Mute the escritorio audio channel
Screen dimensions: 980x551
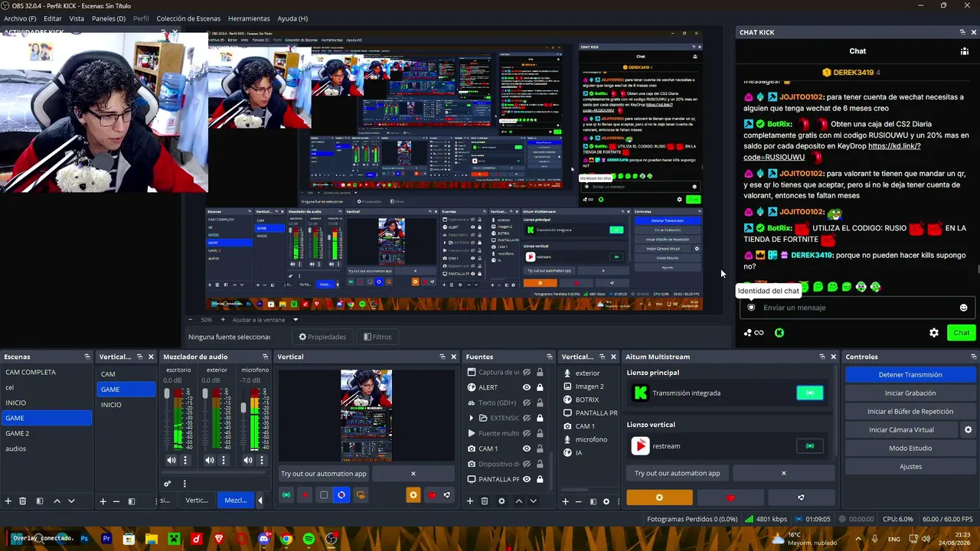tap(171, 461)
